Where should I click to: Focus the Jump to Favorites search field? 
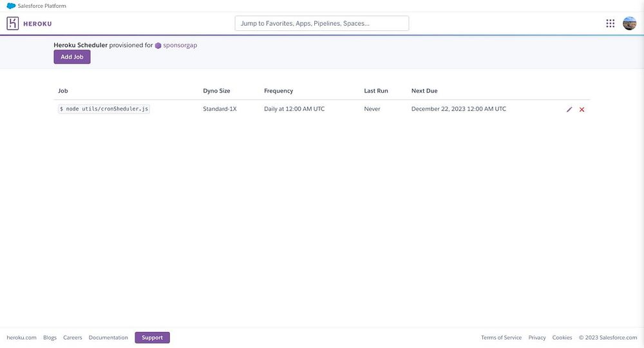click(x=321, y=23)
